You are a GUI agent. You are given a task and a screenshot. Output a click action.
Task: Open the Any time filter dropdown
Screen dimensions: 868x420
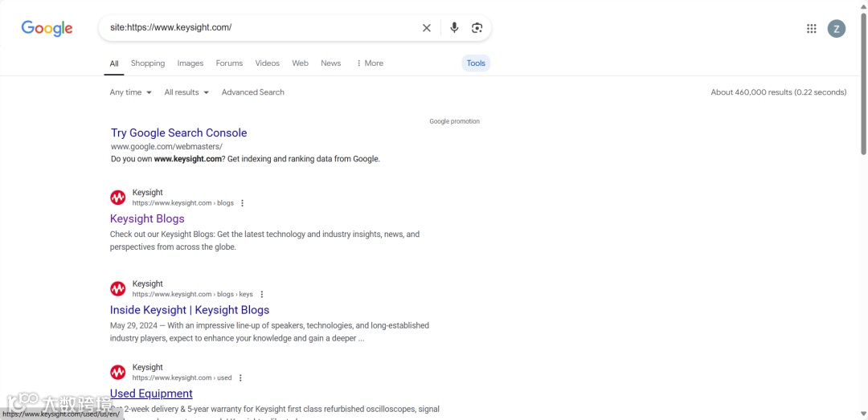(x=131, y=92)
